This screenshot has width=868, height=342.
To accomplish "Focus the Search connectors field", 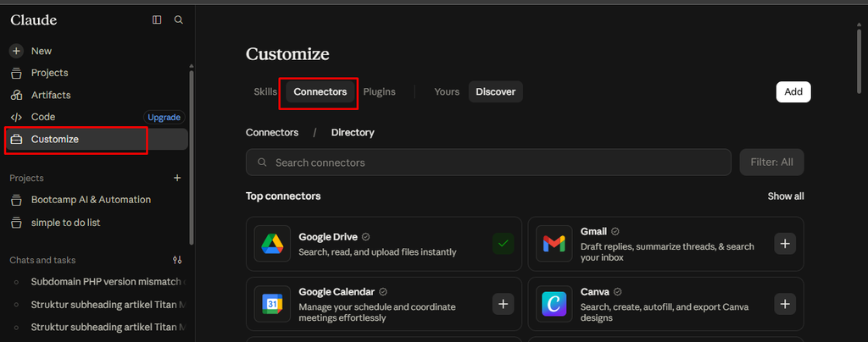I will [x=488, y=163].
